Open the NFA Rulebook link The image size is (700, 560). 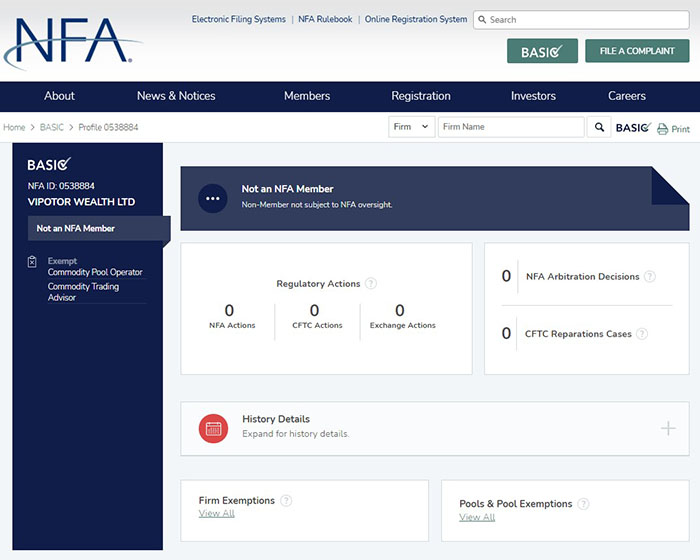325,19
